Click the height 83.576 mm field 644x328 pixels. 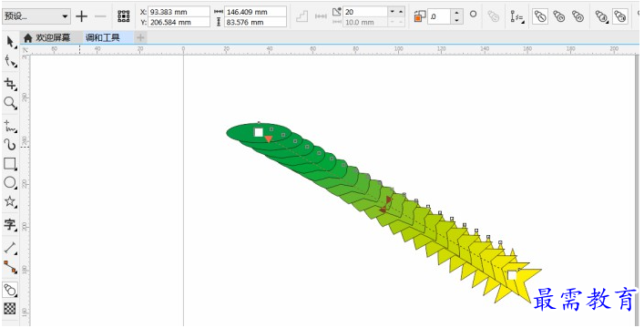(x=255, y=22)
